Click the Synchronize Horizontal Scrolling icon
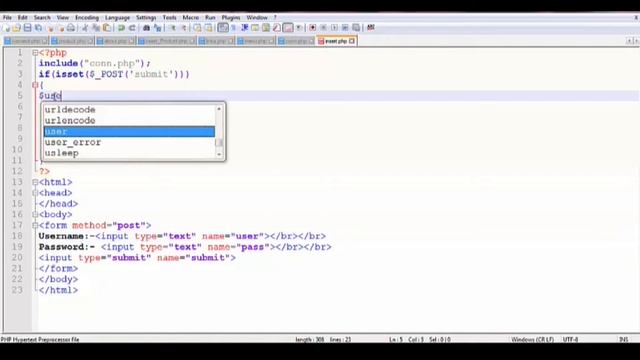The image size is (640, 360). (x=208, y=28)
